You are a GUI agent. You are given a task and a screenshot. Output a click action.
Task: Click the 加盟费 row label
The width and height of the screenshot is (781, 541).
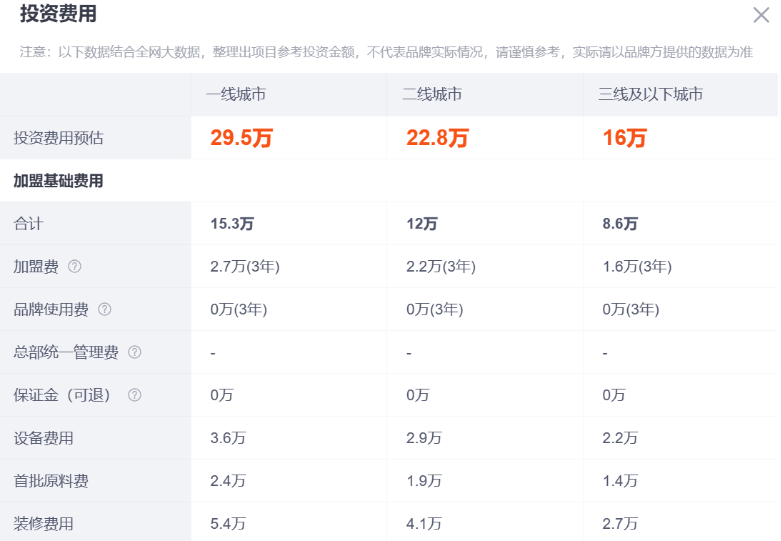[36, 267]
